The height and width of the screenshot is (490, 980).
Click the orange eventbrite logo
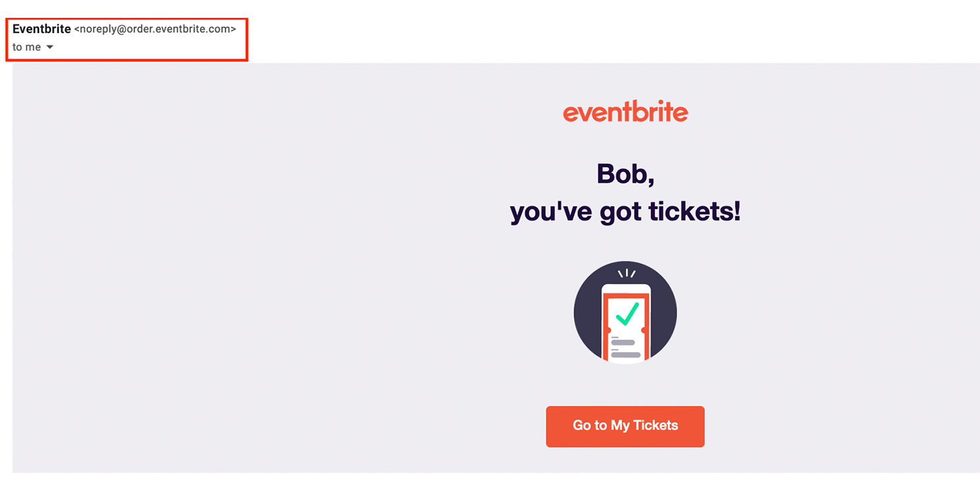(625, 112)
